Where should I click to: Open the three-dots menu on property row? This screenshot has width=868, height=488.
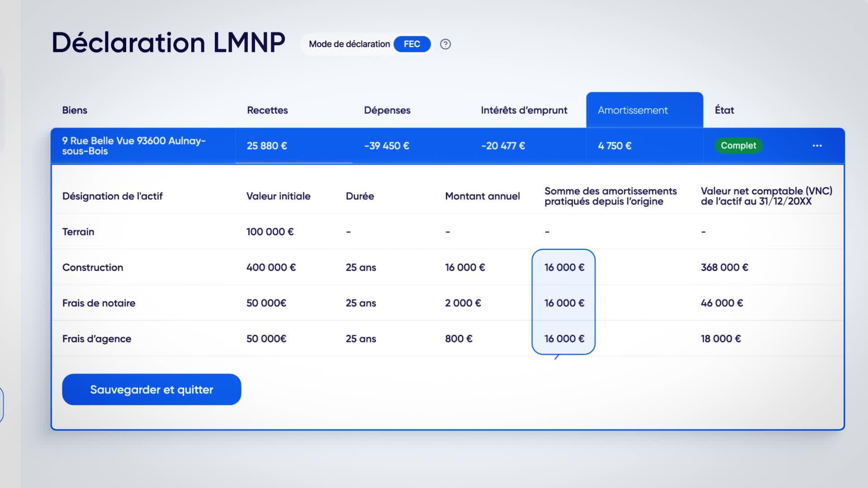(x=817, y=145)
